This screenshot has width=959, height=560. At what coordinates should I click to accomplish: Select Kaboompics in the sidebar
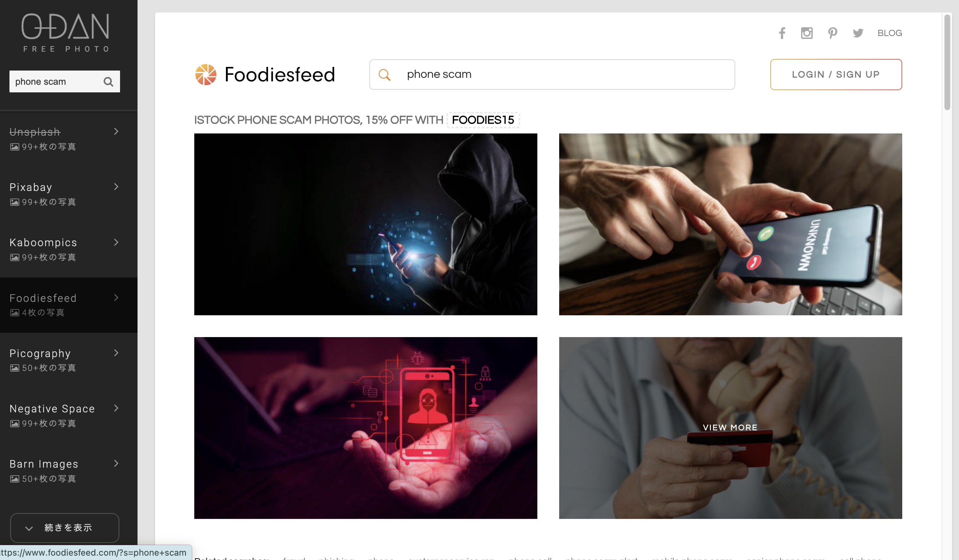68,249
